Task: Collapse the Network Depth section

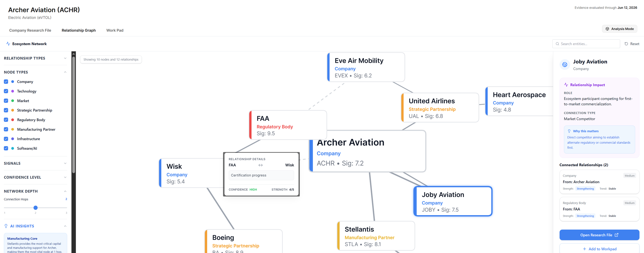Action: click(35, 191)
